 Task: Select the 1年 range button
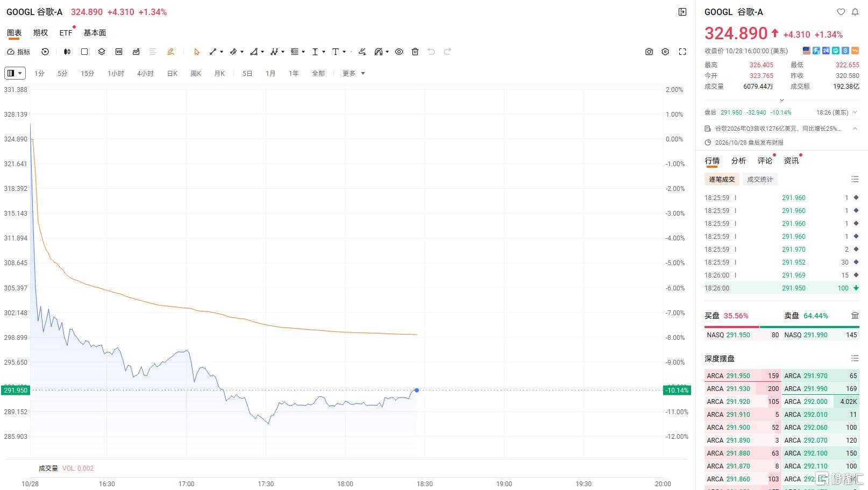294,73
